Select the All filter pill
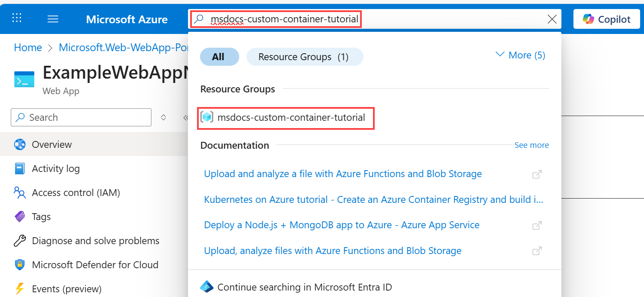Screen dimensions: 644x297 coord(219,57)
